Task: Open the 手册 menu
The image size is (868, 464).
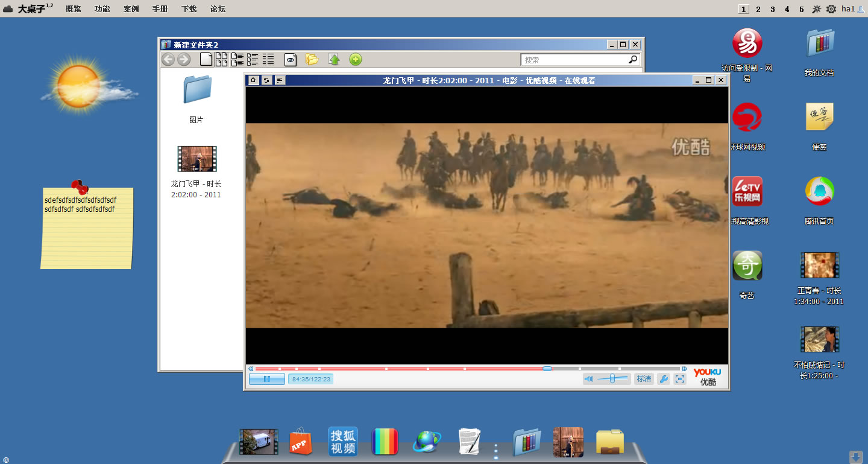Action: (x=160, y=9)
